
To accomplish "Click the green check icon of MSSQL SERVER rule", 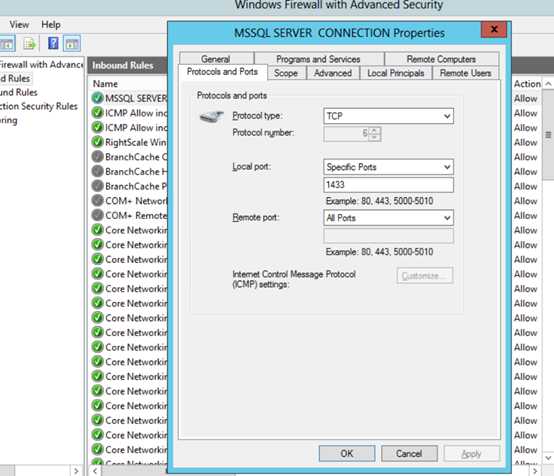I will coord(97,98).
